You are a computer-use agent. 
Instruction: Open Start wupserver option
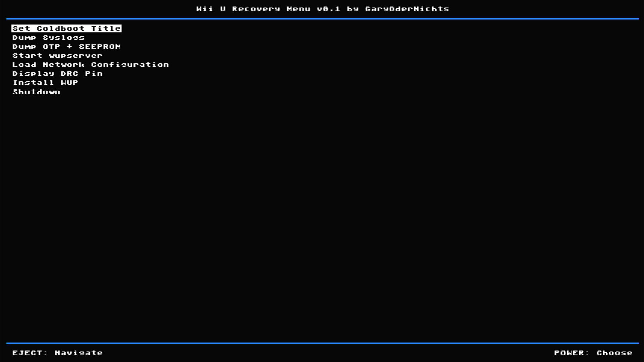click(57, 56)
